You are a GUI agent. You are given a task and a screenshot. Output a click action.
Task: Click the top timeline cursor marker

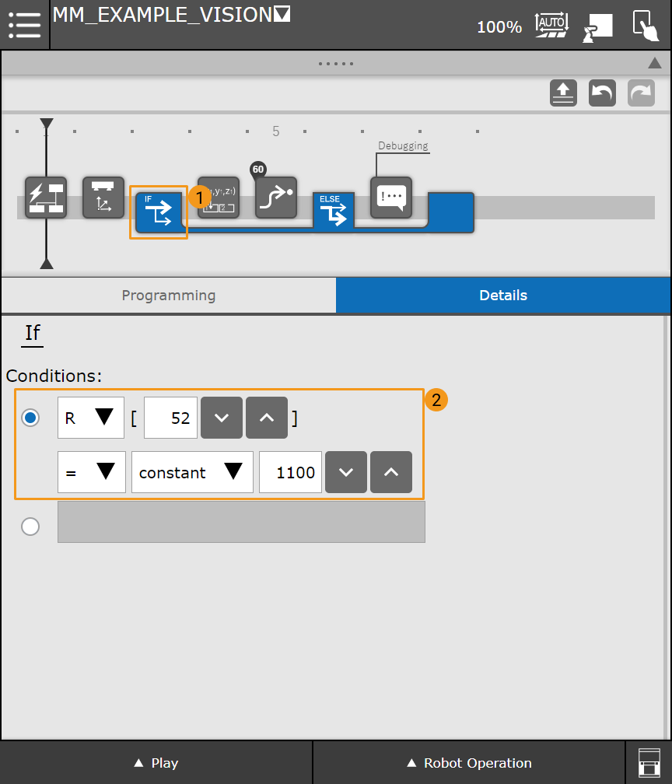click(x=47, y=124)
